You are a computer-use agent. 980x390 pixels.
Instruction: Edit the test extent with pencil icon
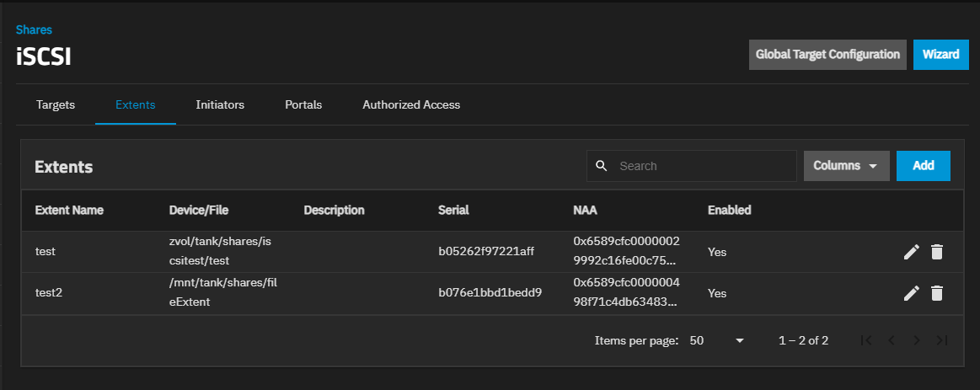(911, 252)
